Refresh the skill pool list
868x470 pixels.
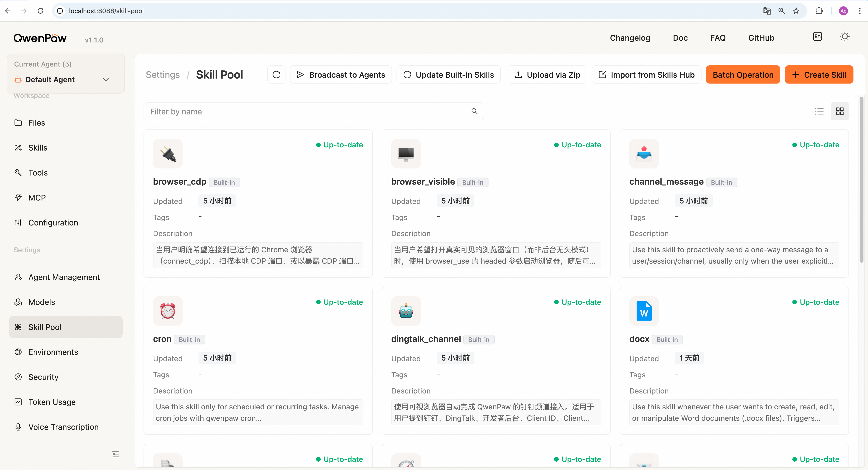click(x=276, y=74)
